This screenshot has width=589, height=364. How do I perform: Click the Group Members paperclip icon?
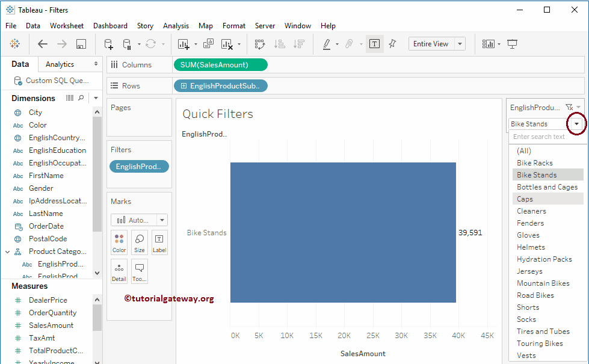(x=349, y=44)
